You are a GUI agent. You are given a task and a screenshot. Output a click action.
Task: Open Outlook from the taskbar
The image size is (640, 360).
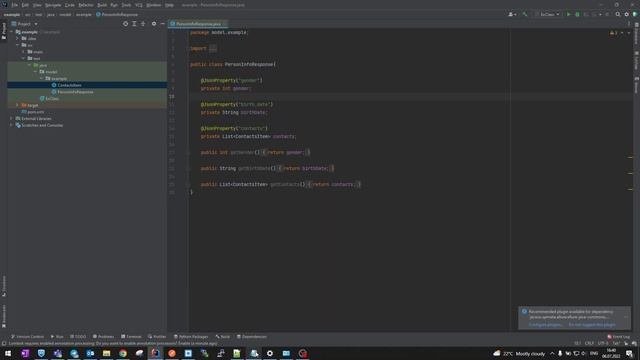tap(90, 353)
